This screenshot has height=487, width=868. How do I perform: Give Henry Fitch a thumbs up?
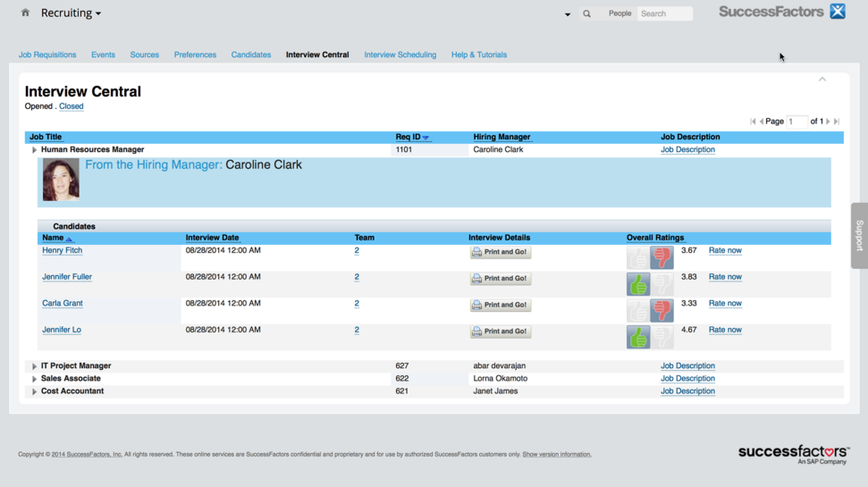pyautogui.click(x=638, y=258)
